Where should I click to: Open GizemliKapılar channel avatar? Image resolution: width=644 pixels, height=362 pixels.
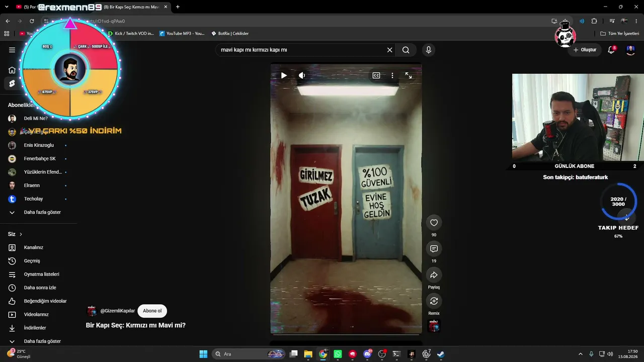92,311
